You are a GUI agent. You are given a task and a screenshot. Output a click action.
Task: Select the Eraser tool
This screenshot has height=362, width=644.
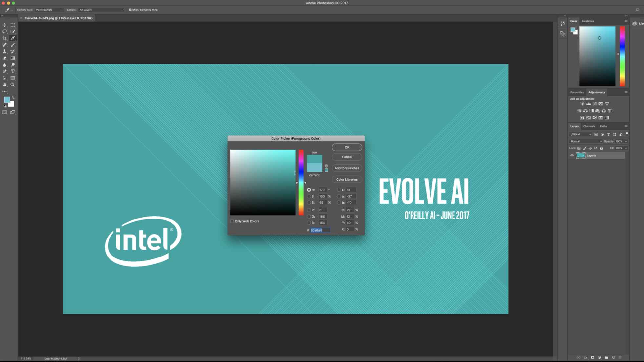[x=4, y=58]
